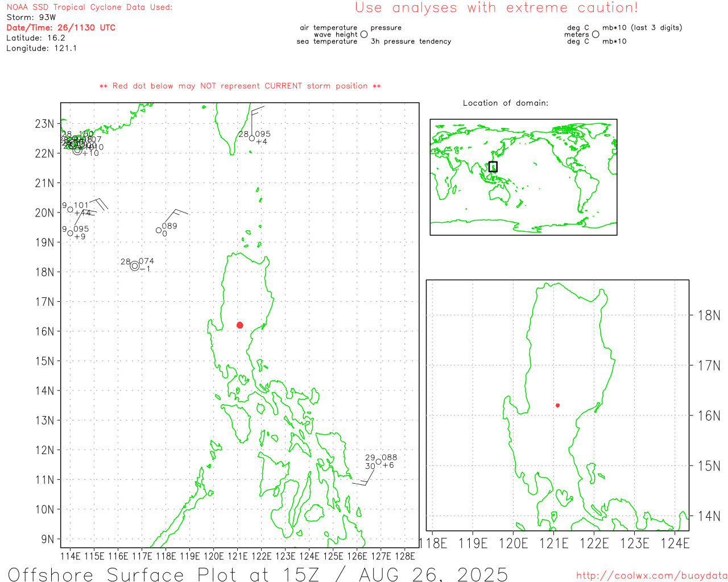Click 'air temperature' legend label
Screen dimensions: 728x582
(329, 27)
